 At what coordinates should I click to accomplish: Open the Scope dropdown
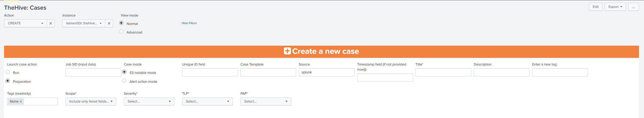point(91,102)
